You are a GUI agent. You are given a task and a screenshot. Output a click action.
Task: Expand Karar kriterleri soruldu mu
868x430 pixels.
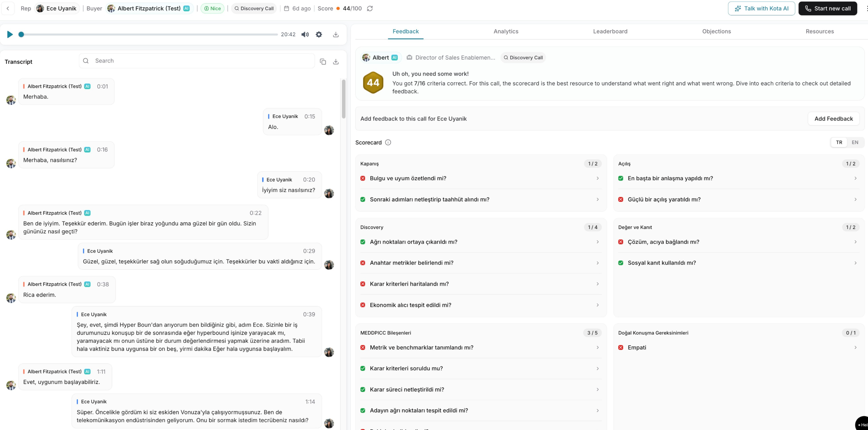pos(481,368)
